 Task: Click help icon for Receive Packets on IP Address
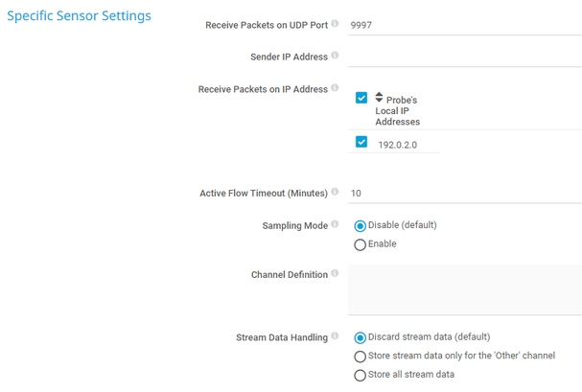336,88
